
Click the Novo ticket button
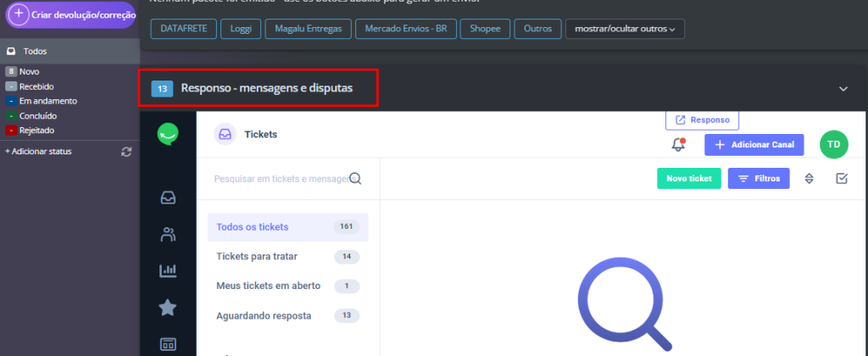tap(688, 179)
